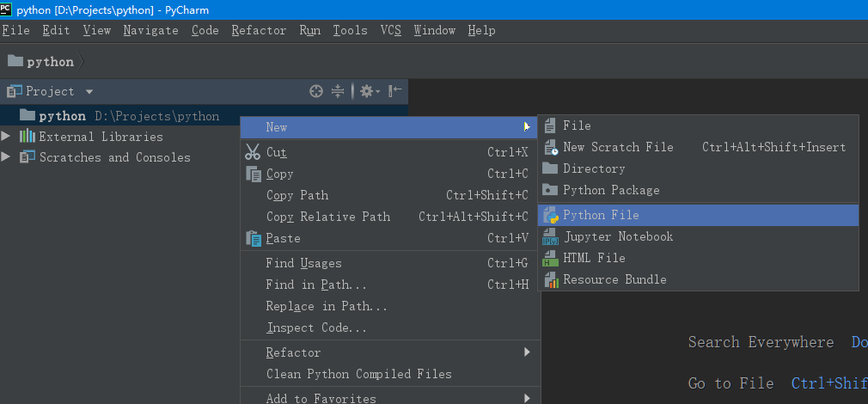Expand the Scratches and Consoles node
Viewport: 868px width, 404px height.
click(7, 156)
